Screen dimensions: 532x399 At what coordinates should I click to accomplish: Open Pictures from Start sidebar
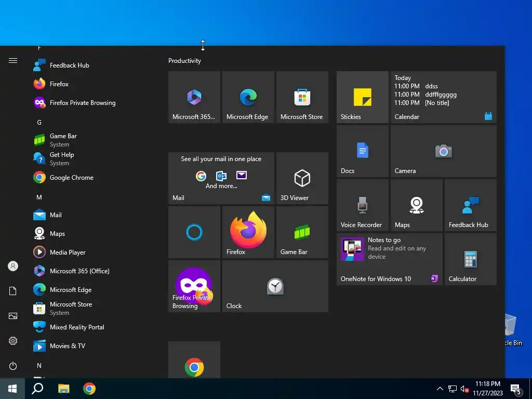coord(13,316)
